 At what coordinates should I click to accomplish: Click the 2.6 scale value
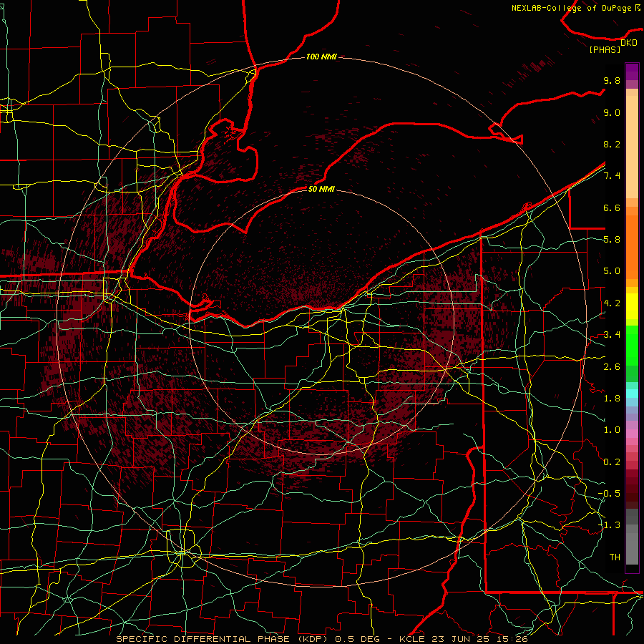click(x=612, y=367)
